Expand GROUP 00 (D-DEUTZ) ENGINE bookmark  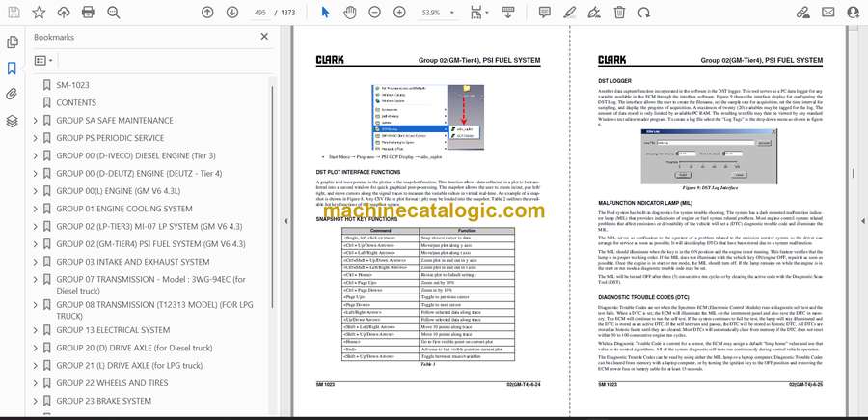click(36, 174)
